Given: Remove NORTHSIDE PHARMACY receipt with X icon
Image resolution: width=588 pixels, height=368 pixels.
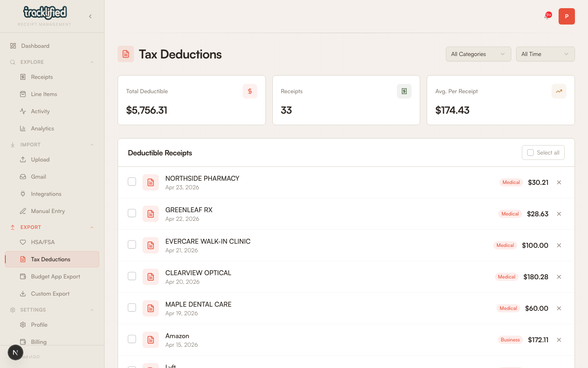Looking at the screenshot, I should click(x=559, y=182).
